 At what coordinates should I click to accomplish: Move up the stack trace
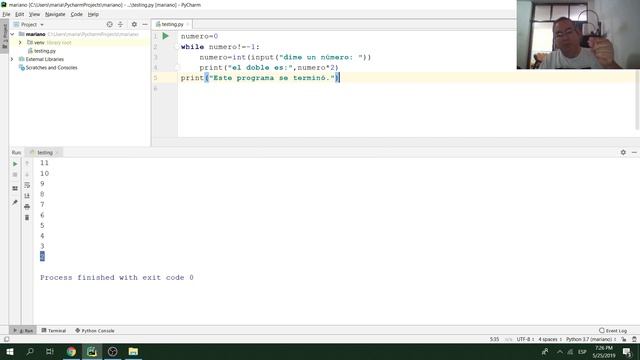pyautogui.click(x=27, y=163)
